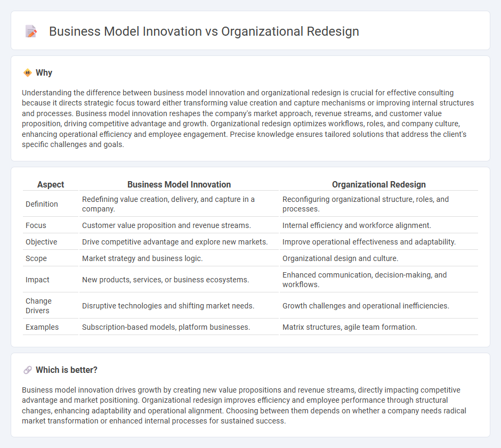Screen dimensions: 501x448
Task: Select the Why section heading
Action: pos(43,72)
